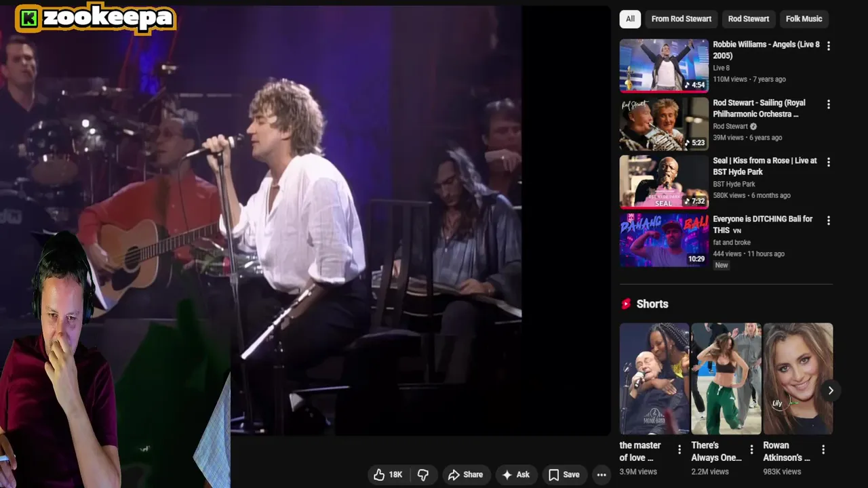
Task: Click the Save bookmark icon
Action: click(x=553, y=475)
